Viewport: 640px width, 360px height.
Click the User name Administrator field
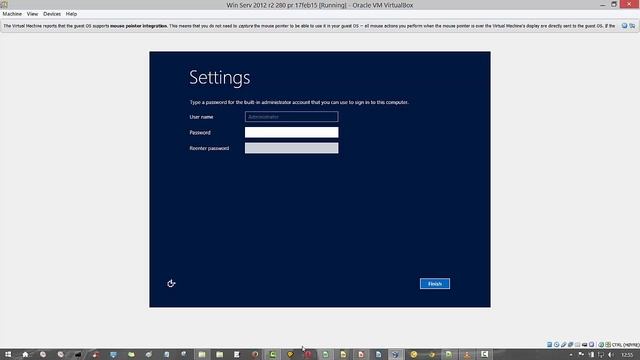tap(291, 117)
